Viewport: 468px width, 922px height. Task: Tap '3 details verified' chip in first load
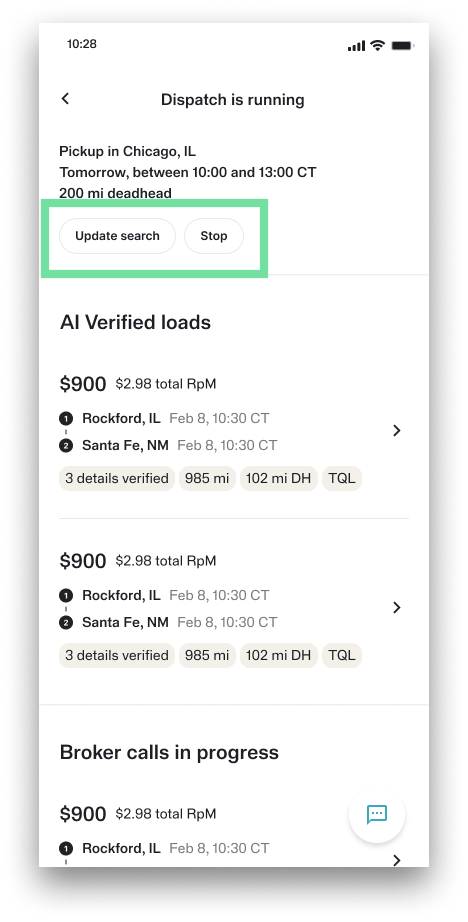[x=117, y=479]
